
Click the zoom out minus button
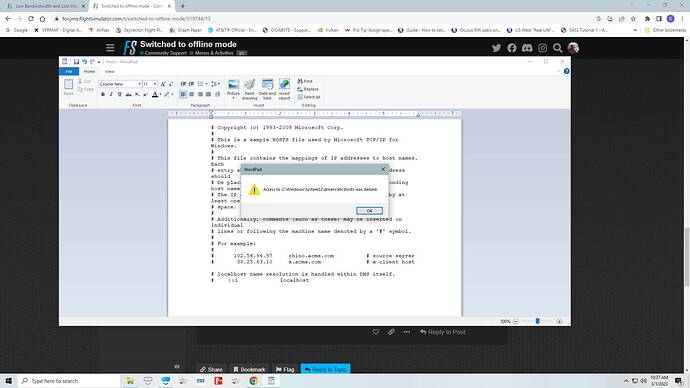click(x=516, y=322)
